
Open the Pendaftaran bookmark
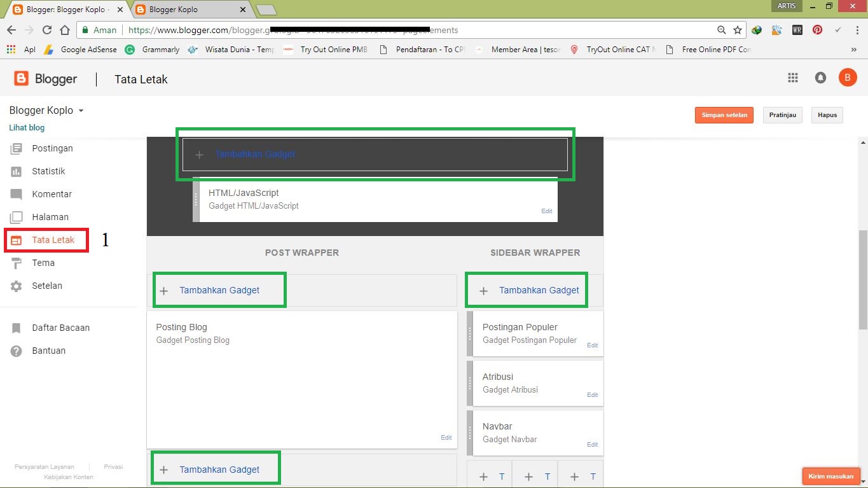point(422,49)
